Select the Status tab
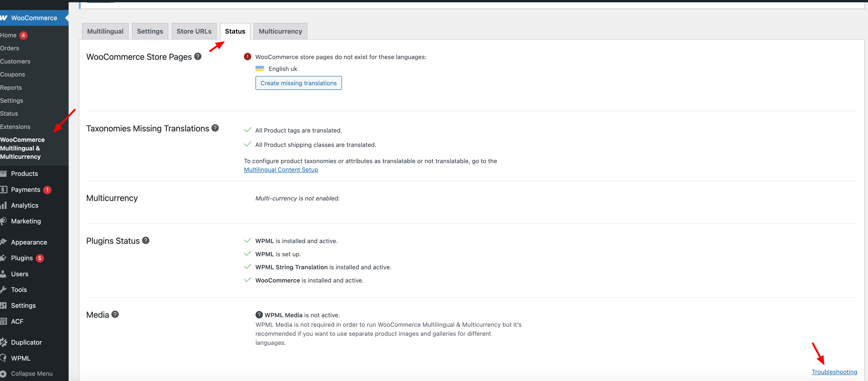 tap(235, 31)
